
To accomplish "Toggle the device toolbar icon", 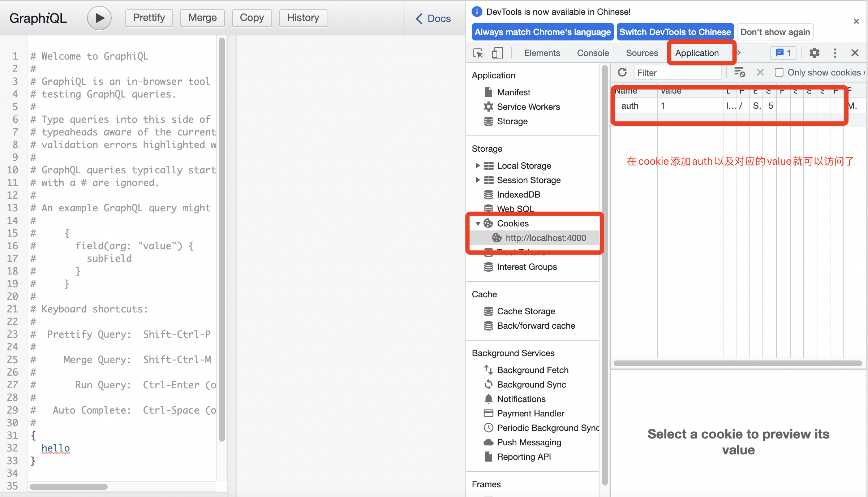I will (497, 53).
